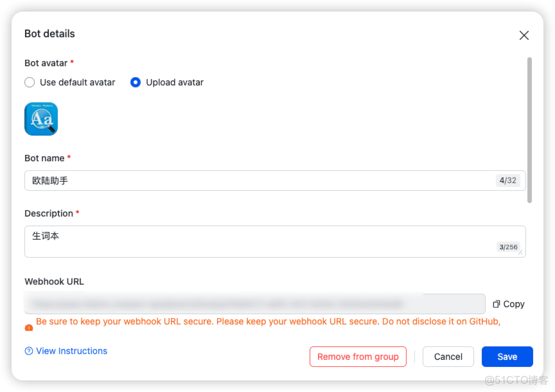
Task: Click the orange warning icon
Action: 29,328
